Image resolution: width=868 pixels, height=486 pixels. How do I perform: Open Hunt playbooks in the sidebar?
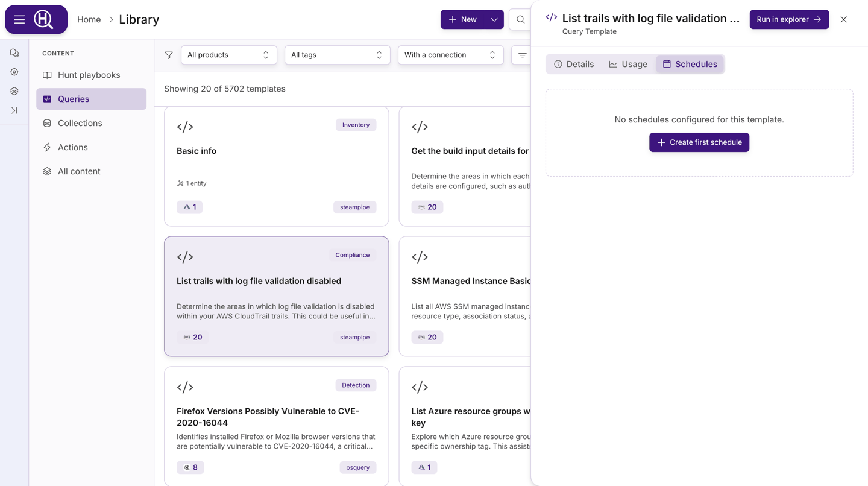pyautogui.click(x=91, y=75)
